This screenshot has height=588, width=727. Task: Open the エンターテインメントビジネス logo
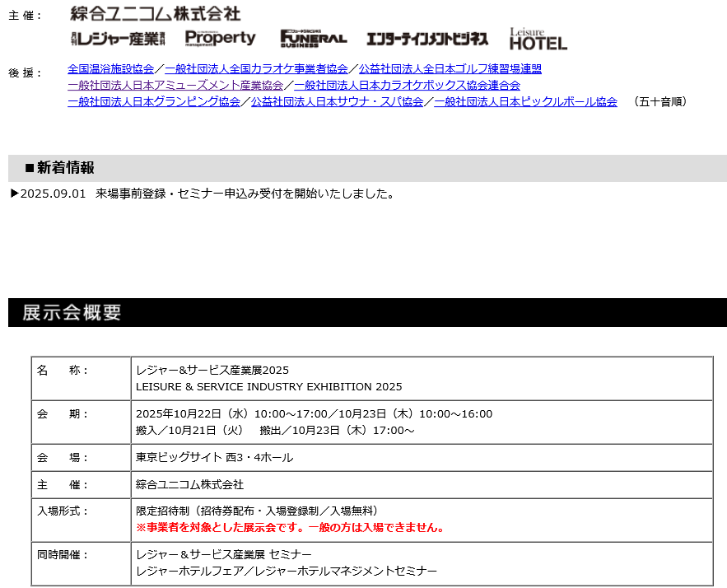(x=427, y=39)
